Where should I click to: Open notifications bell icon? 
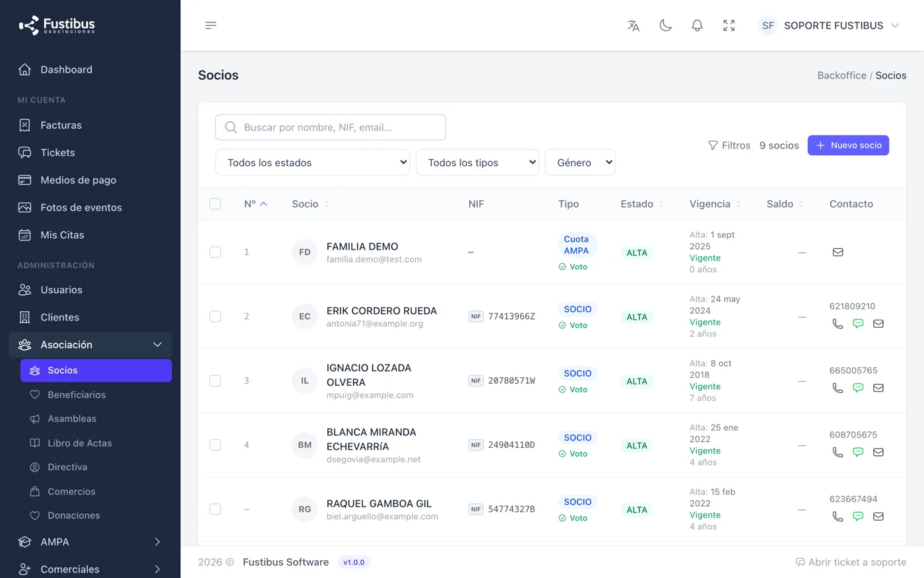point(697,25)
